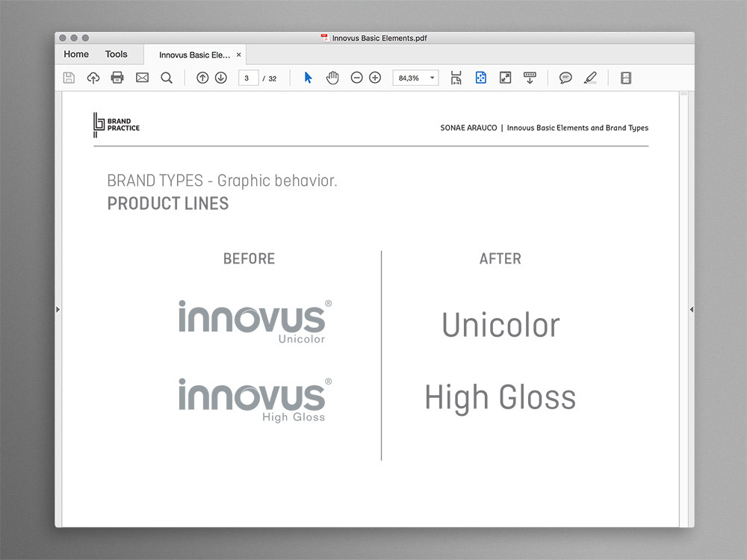This screenshot has height=560, width=747.
Task: Select the Innovus Basic Ele... document tab
Action: tap(194, 55)
